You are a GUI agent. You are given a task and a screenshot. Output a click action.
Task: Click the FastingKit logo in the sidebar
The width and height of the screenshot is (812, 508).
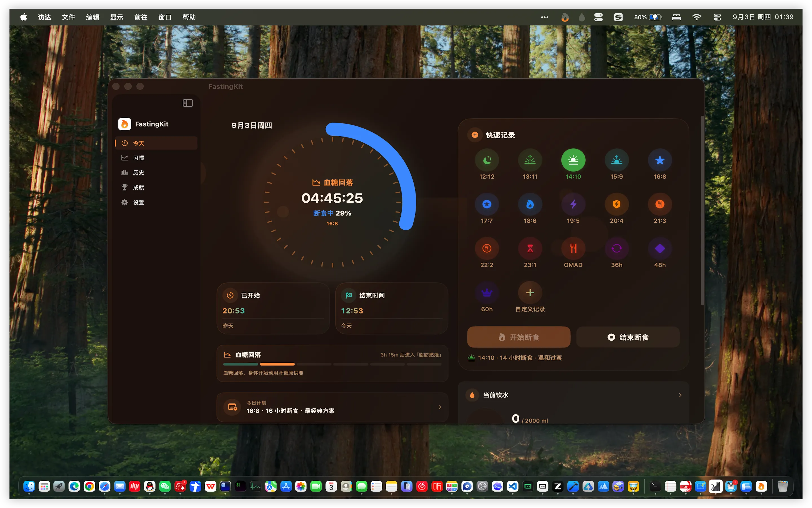point(125,124)
